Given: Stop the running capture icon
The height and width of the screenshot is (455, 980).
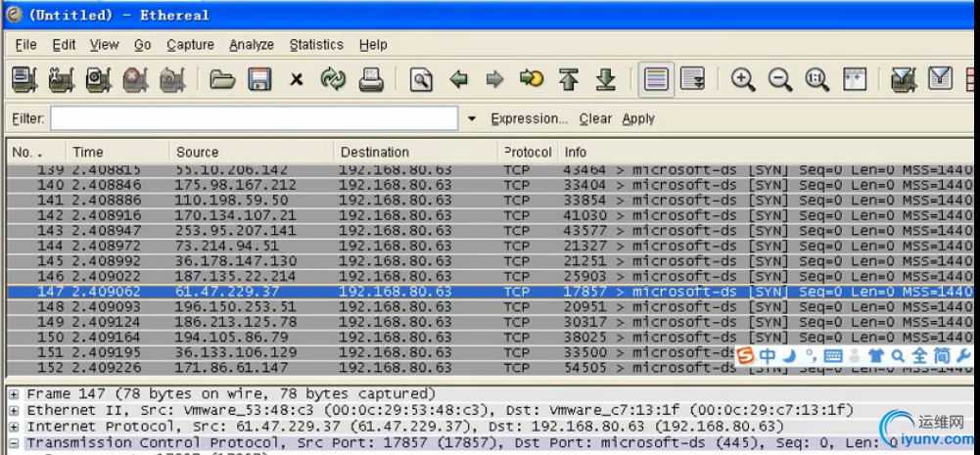Looking at the screenshot, I should (136, 79).
